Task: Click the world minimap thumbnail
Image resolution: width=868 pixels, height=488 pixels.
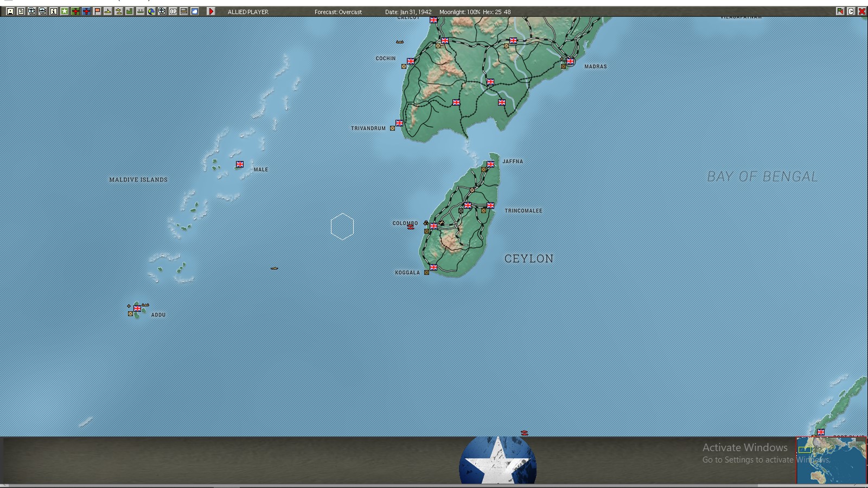Action: 832,460
